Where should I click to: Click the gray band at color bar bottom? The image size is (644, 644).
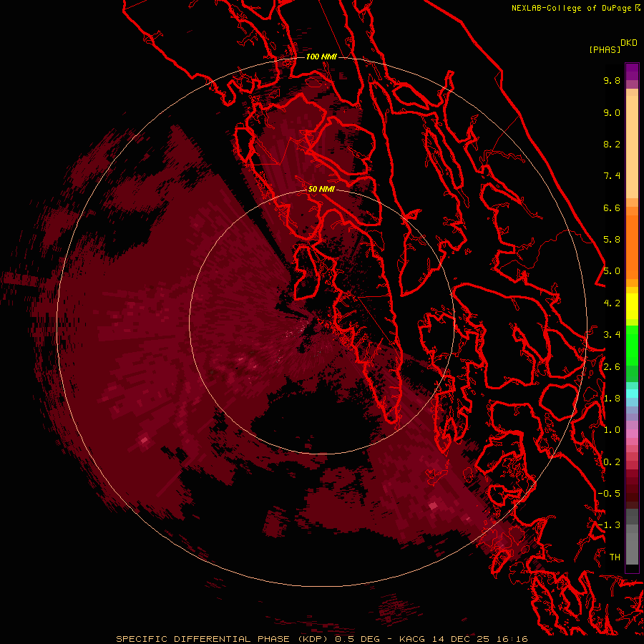632,545
